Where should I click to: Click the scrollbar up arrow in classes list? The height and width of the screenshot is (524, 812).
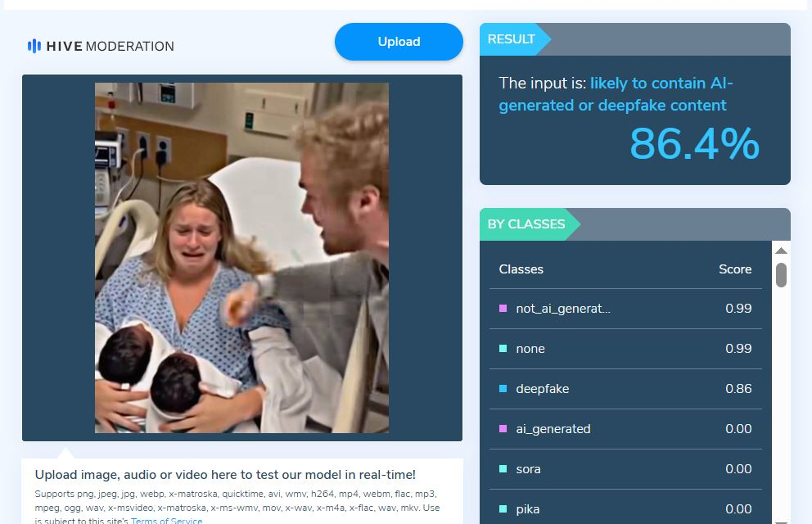tap(782, 251)
